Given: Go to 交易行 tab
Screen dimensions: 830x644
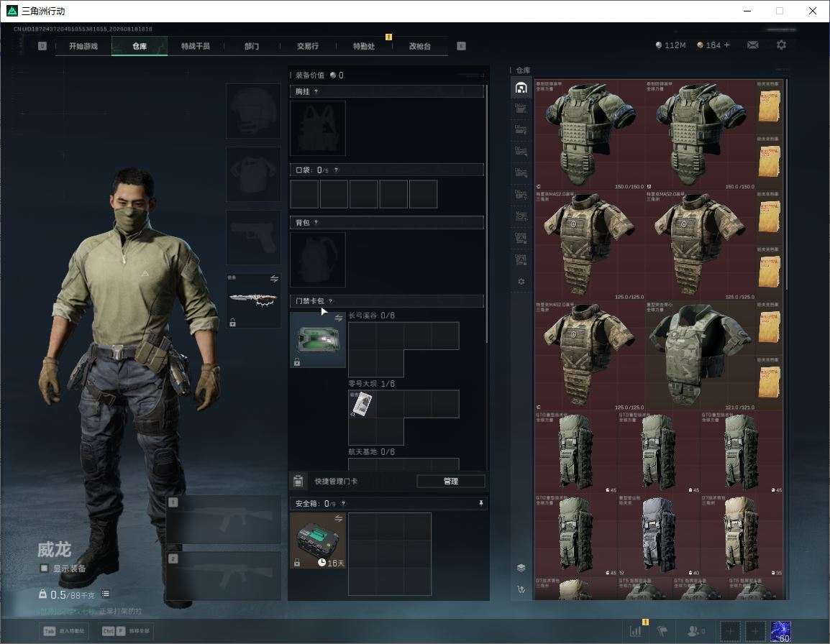Looking at the screenshot, I should coord(308,46).
